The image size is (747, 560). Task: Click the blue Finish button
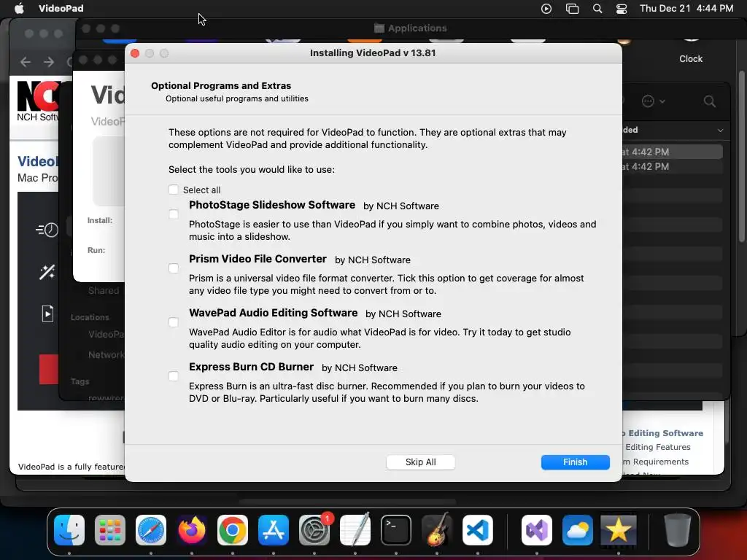575,462
